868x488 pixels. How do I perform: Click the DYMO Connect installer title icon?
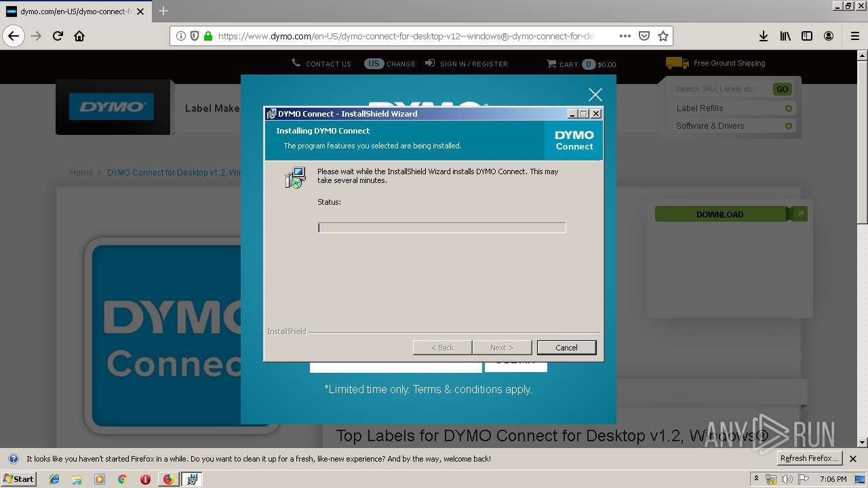click(271, 114)
